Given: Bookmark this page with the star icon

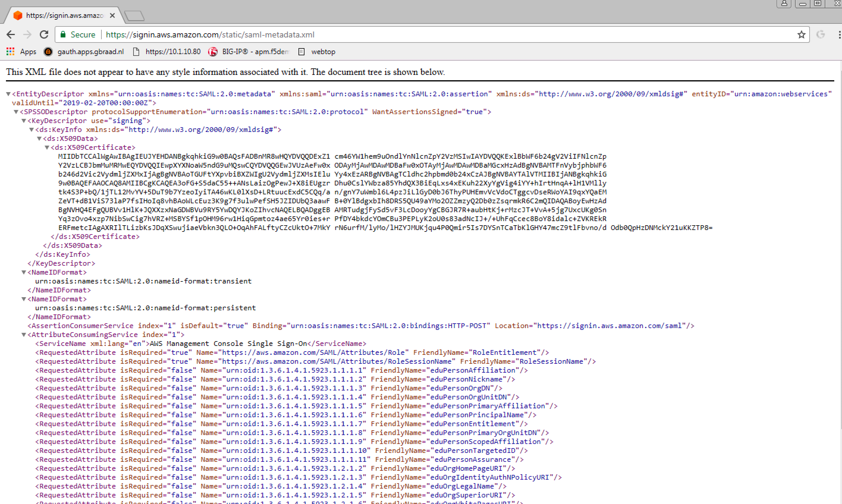Looking at the screenshot, I should (801, 35).
